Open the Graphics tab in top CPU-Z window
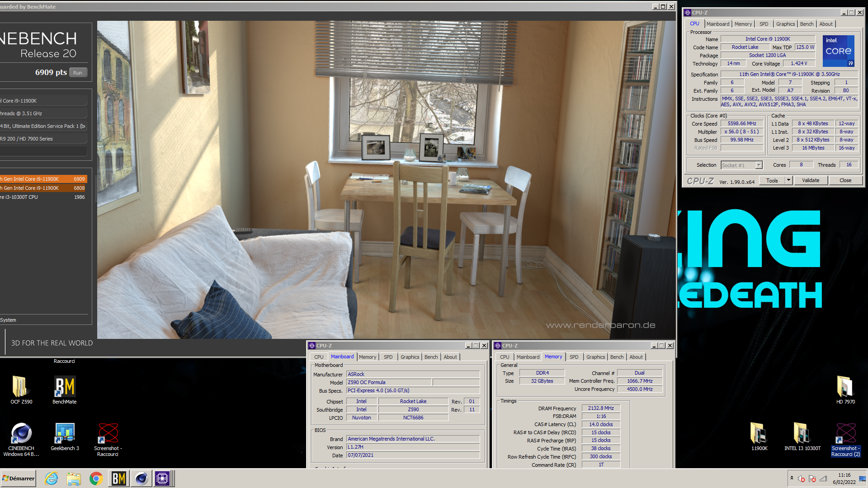 click(x=785, y=24)
